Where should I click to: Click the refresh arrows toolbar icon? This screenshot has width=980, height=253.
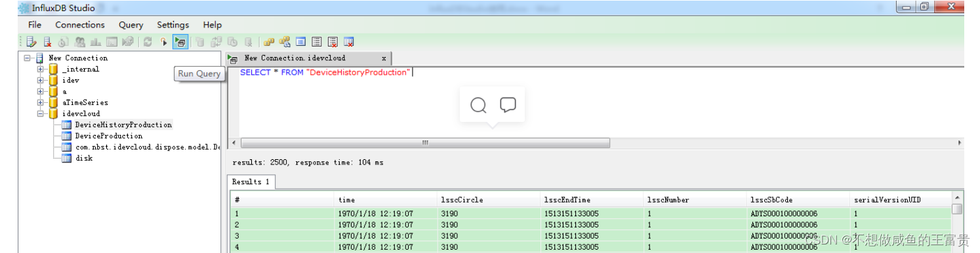pos(148,42)
